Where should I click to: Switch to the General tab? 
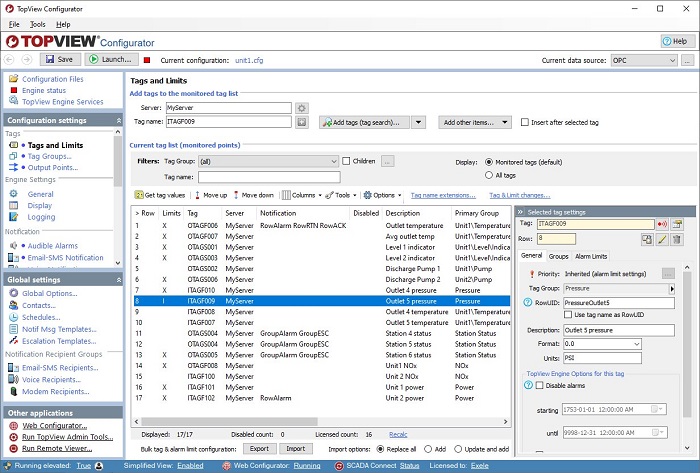tap(532, 256)
